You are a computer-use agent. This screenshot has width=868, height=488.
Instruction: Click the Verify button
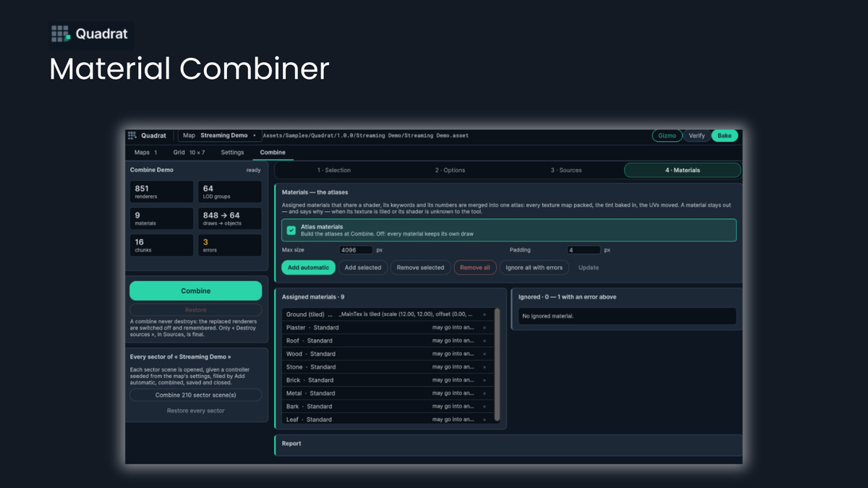point(697,135)
